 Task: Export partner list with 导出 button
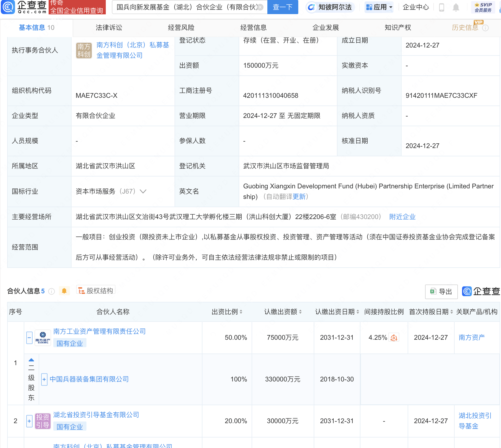point(441,291)
